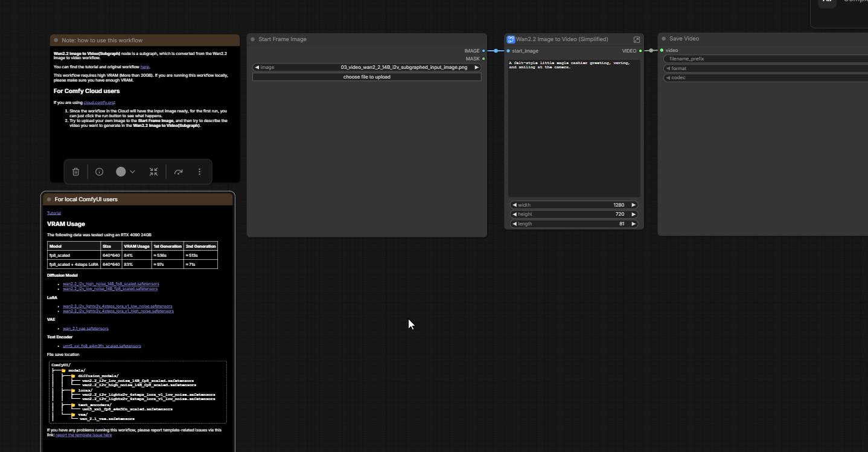868x452 pixels.
Task: Click the For Comfy Cloud users heading
Action: pos(86,91)
